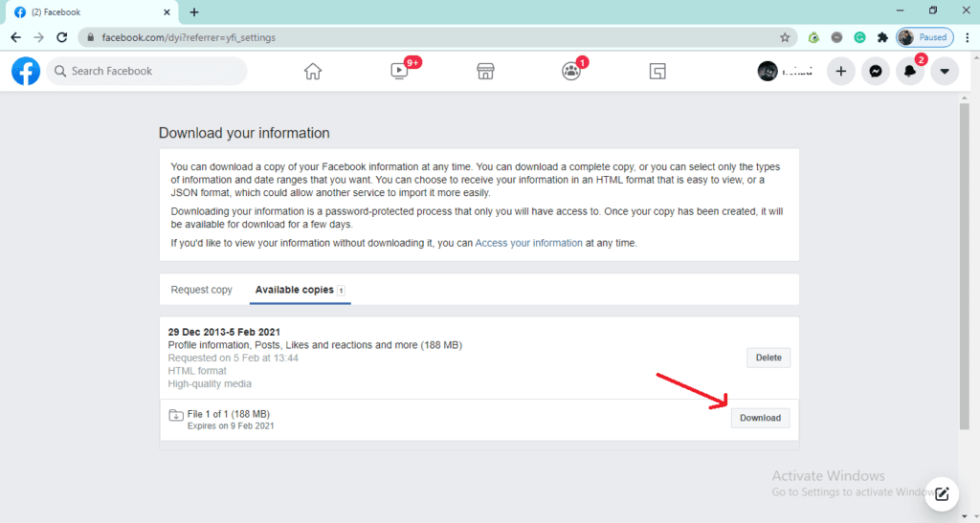Screen dimensions: 980x523
Task: Open new message compose button
Action: click(942, 493)
